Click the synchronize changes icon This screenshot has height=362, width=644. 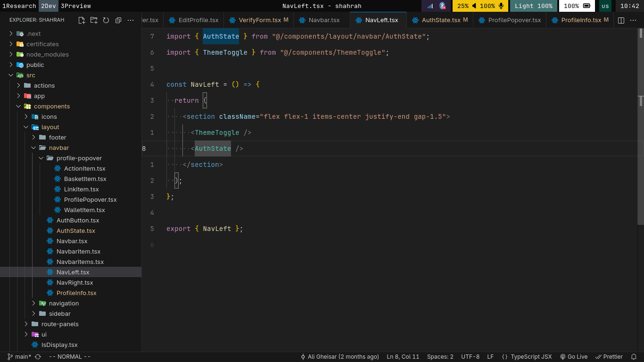38,357
